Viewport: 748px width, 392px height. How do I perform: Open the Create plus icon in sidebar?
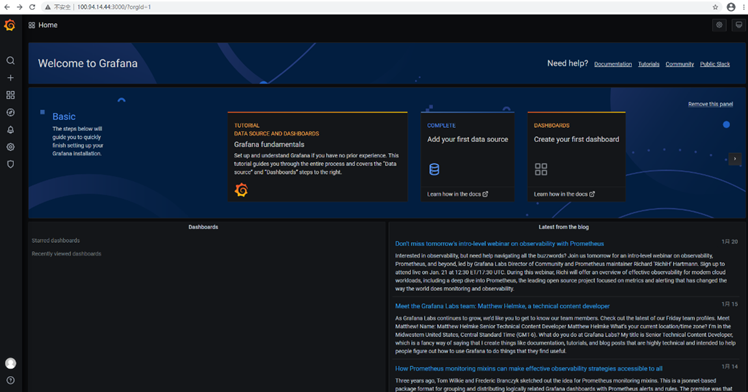pyautogui.click(x=10, y=78)
